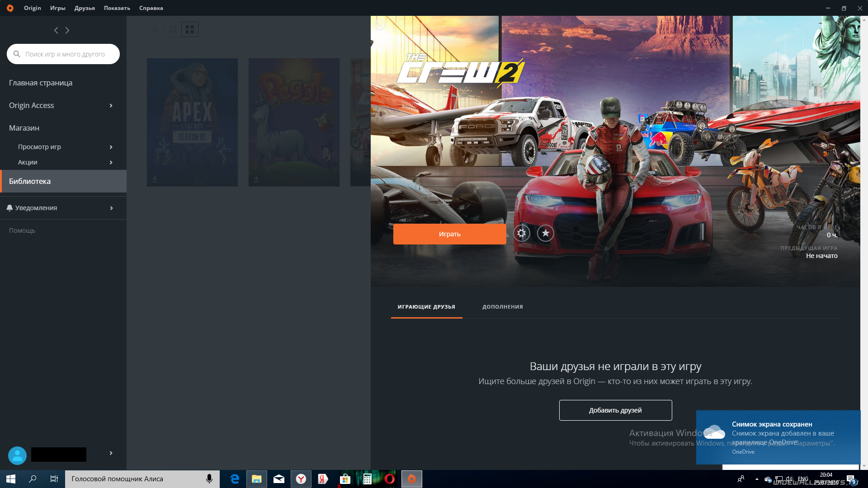Open Microsoft Store from taskbar

coord(345,479)
